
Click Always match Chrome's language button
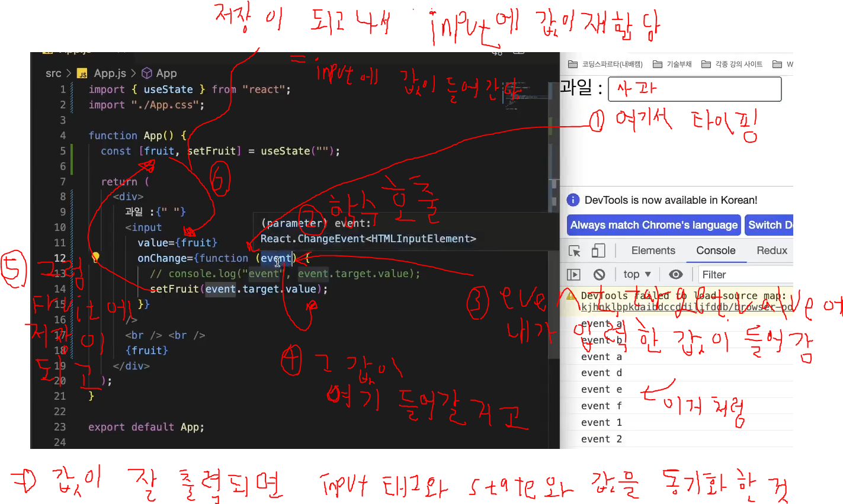(x=654, y=225)
